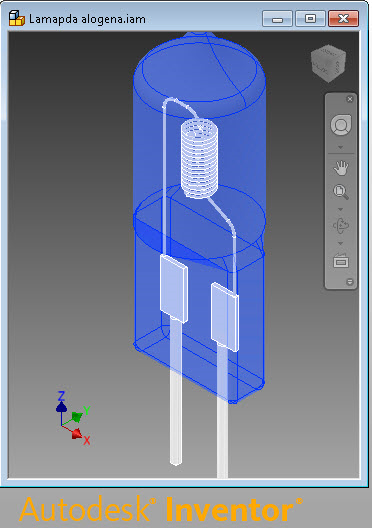Expand the navigation wheel dropdown arrow
Screen dimensions: 372x528
point(340,147)
